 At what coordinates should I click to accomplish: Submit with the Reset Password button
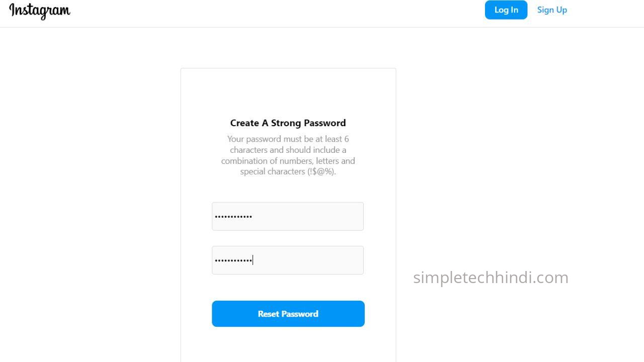[288, 314]
